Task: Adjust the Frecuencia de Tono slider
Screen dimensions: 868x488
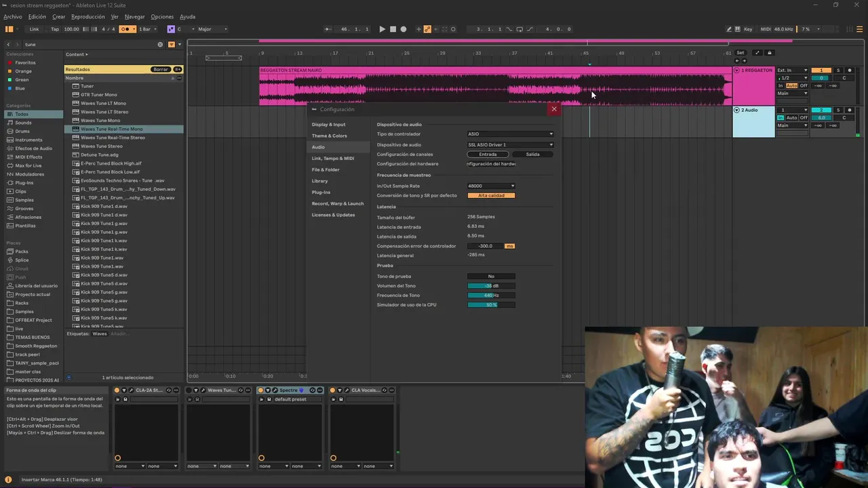Action: point(491,296)
